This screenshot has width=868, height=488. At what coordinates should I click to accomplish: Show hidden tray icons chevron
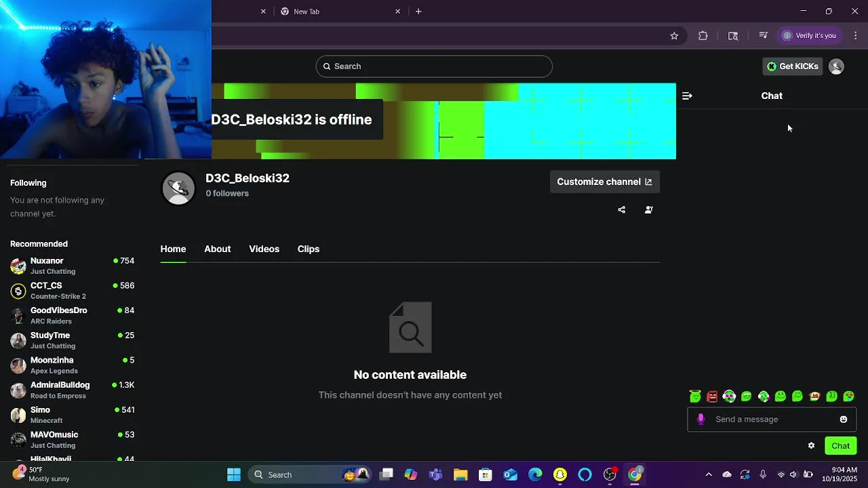pyautogui.click(x=709, y=475)
